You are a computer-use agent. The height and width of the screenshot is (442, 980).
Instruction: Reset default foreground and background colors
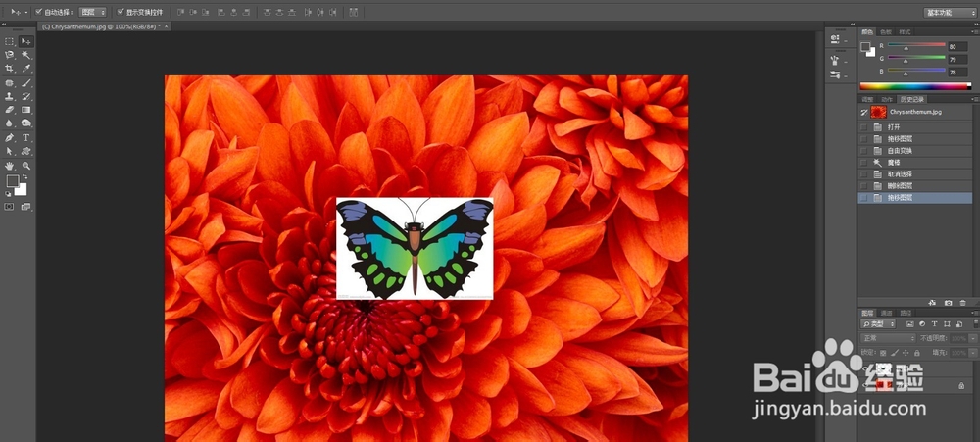coord(8,194)
